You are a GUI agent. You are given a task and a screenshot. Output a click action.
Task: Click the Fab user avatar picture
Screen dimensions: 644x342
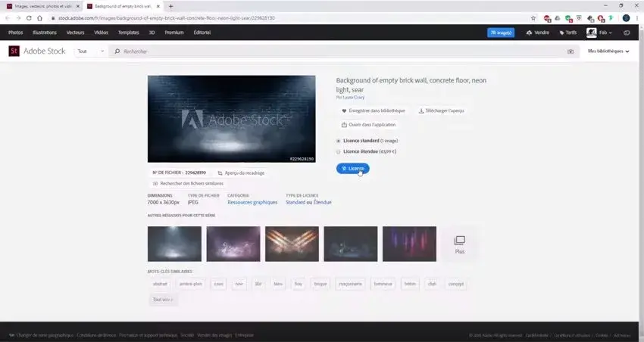pyautogui.click(x=592, y=33)
